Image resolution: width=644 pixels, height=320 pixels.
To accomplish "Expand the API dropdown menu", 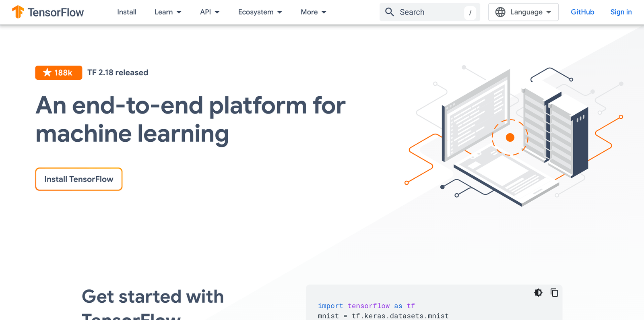I will click(210, 12).
